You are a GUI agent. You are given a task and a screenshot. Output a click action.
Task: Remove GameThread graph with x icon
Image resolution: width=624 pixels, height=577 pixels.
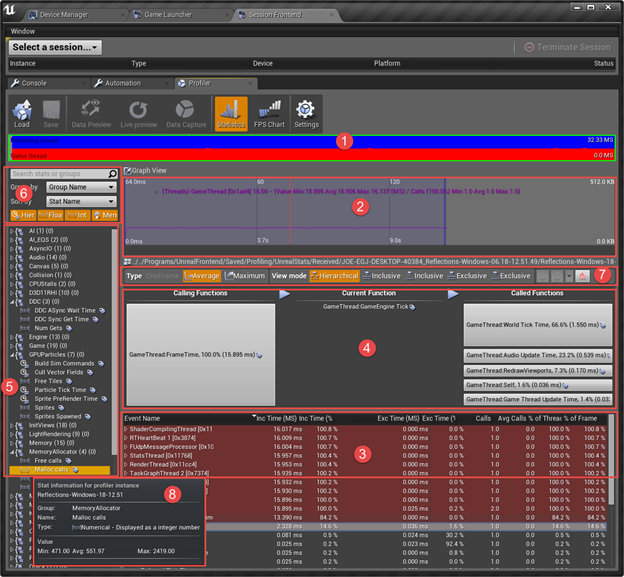point(156,192)
